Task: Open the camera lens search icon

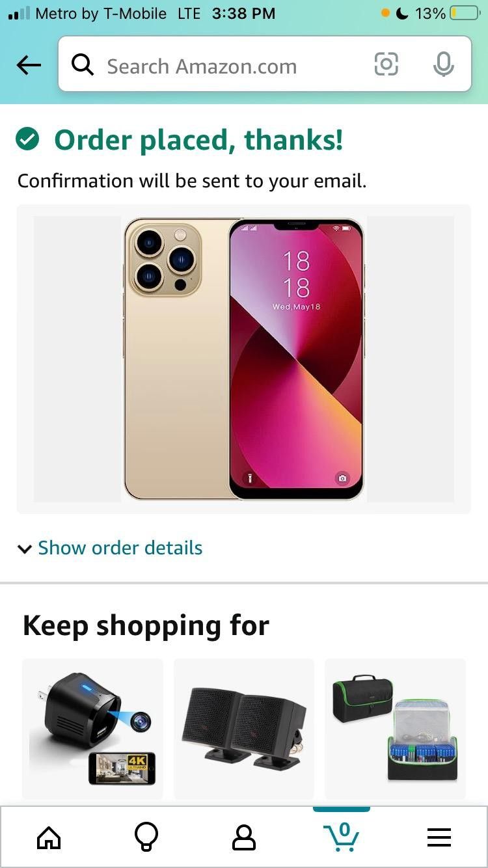Action: tap(386, 64)
